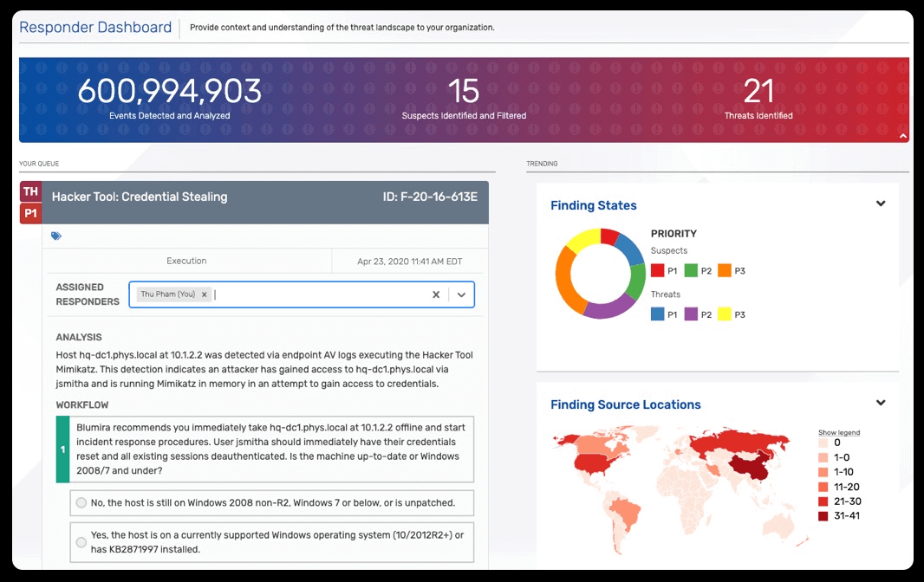
Task: Clear all assigned responders with X
Action: coord(436,294)
